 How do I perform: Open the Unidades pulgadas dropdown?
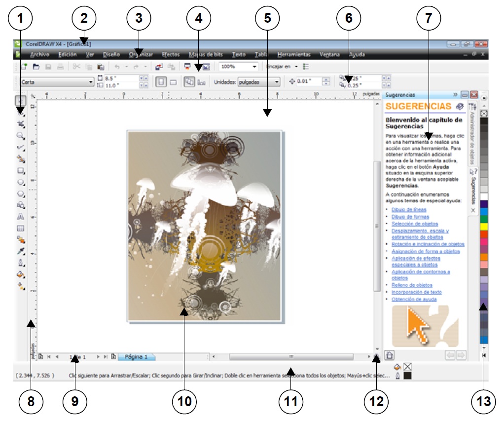[x=276, y=80]
